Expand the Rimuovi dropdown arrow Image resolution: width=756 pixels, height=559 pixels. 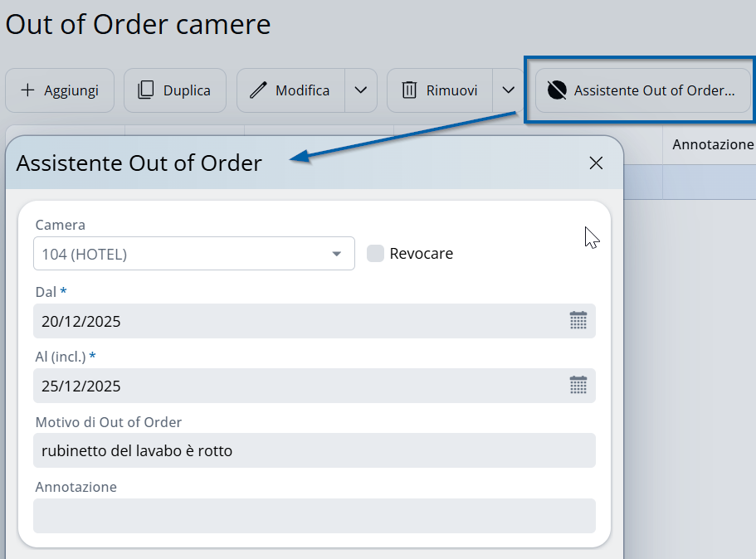509,90
